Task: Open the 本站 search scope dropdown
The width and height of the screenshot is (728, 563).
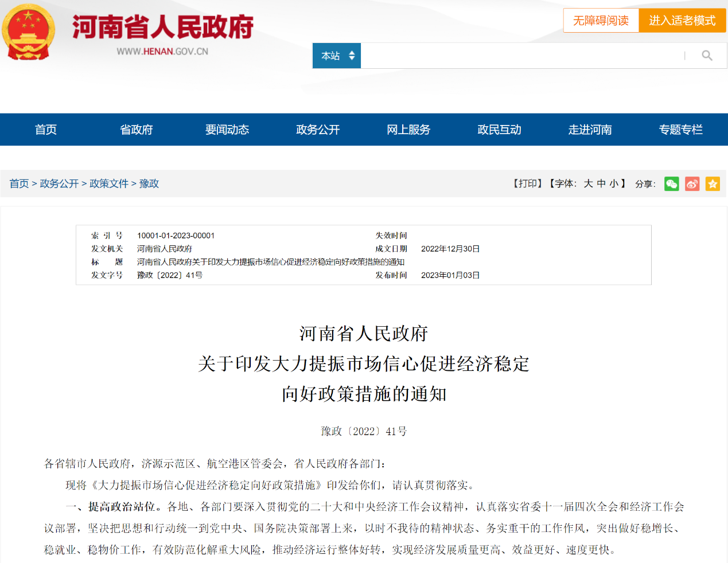Action: tap(337, 56)
